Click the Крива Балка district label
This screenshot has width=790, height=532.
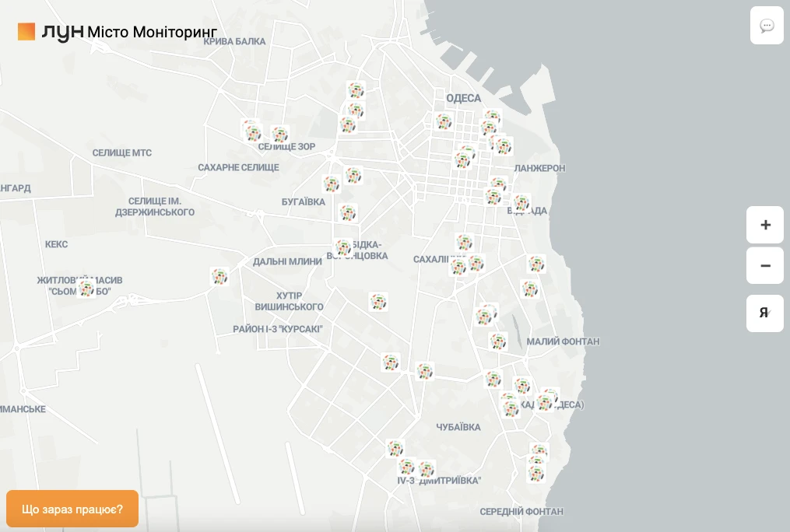tap(234, 41)
